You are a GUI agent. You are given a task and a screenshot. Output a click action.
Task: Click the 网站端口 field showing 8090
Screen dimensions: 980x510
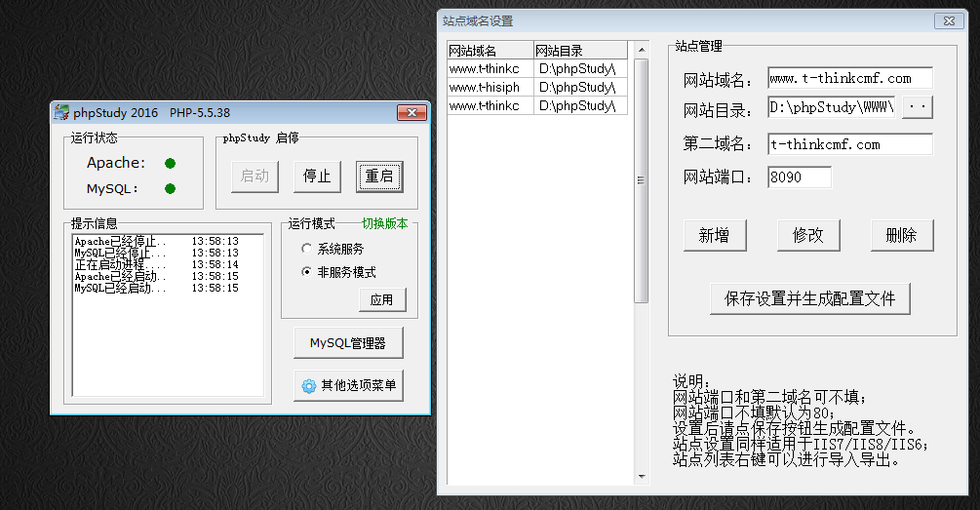point(800,177)
